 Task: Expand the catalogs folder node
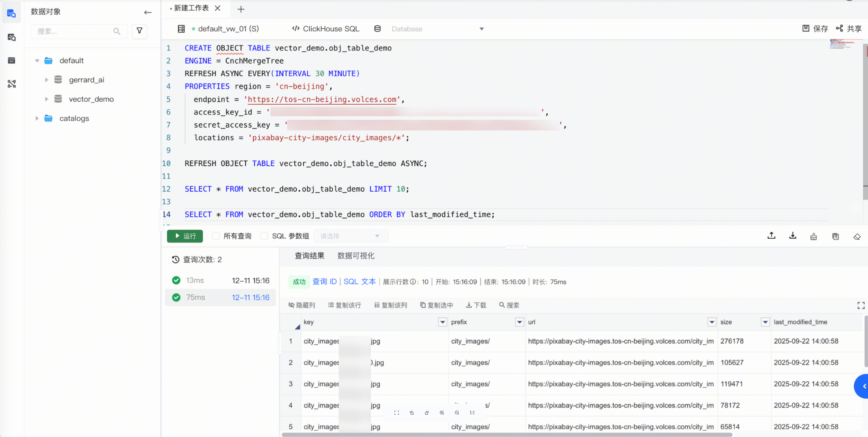click(37, 118)
